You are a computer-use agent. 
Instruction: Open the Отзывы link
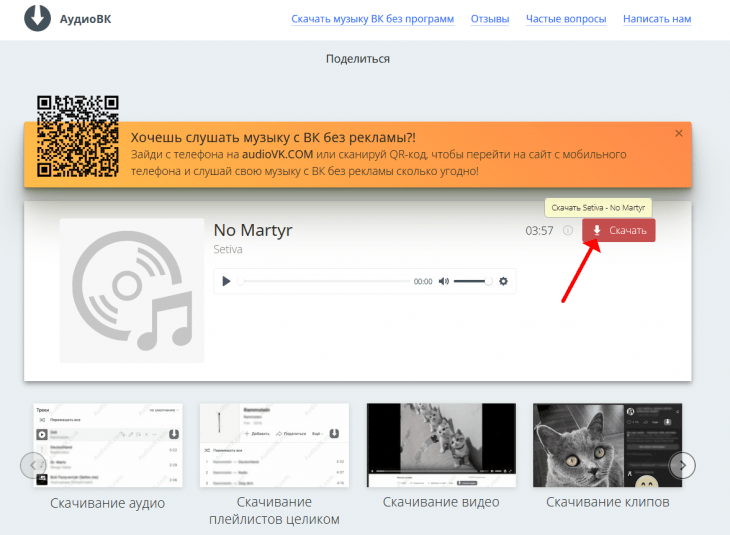tap(490, 19)
